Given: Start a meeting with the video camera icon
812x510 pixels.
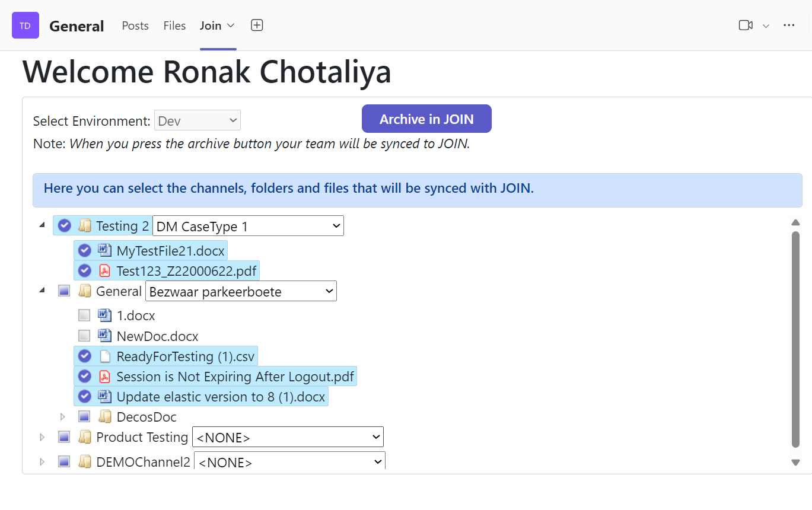Looking at the screenshot, I should pos(746,26).
